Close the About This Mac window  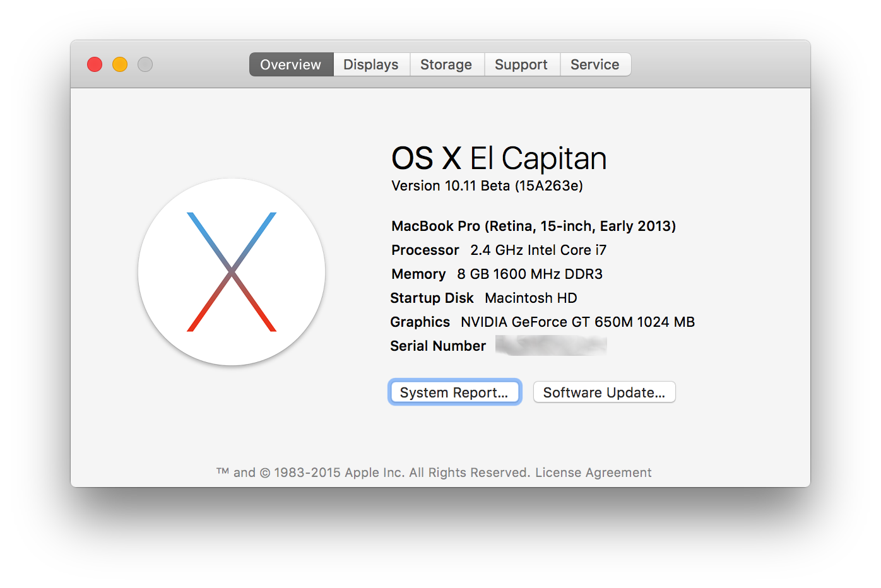(95, 64)
